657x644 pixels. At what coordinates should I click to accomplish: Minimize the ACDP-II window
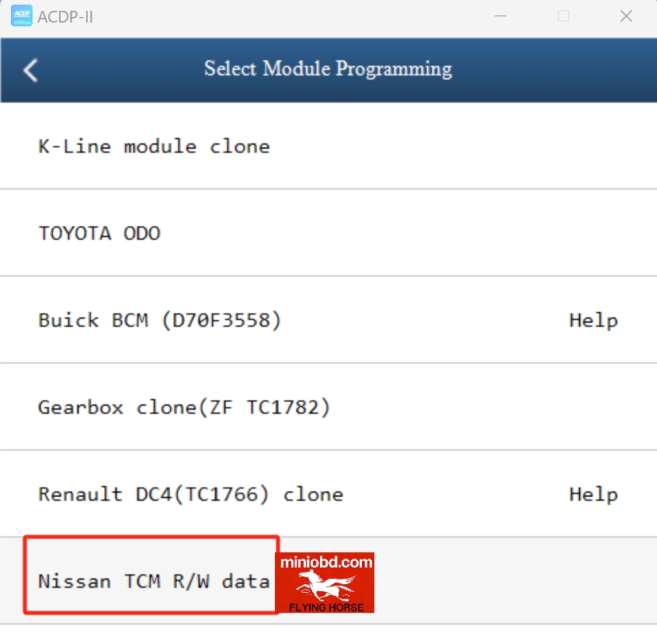(x=502, y=16)
